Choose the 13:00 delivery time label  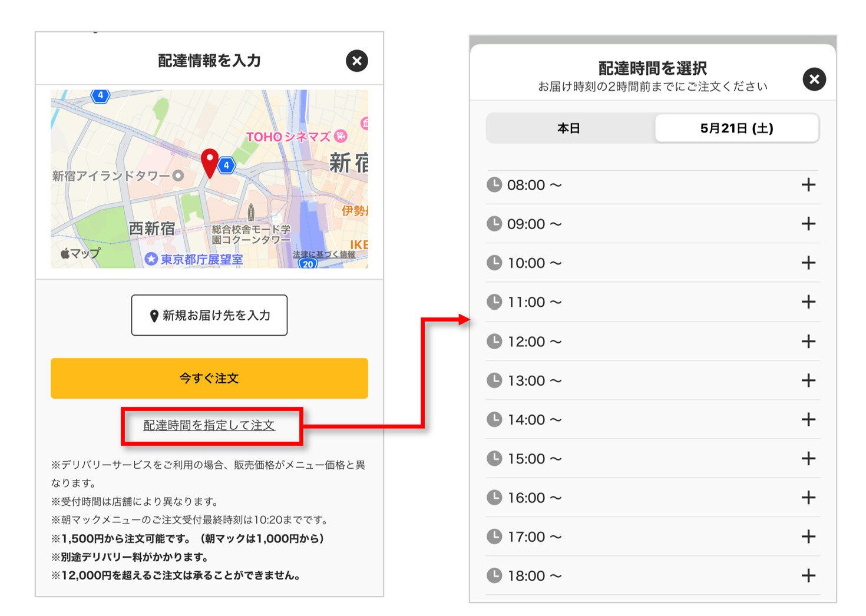[534, 380]
